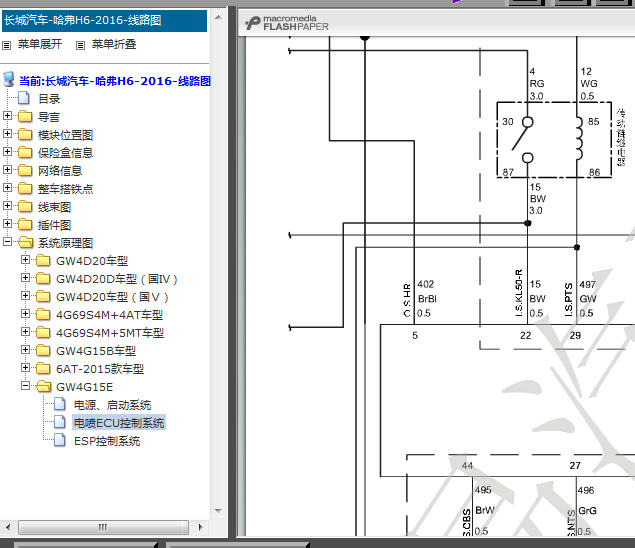The width and height of the screenshot is (635, 548).
Task: Click the 菜单折叠 collapse-all icon
Action: [81, 45]
